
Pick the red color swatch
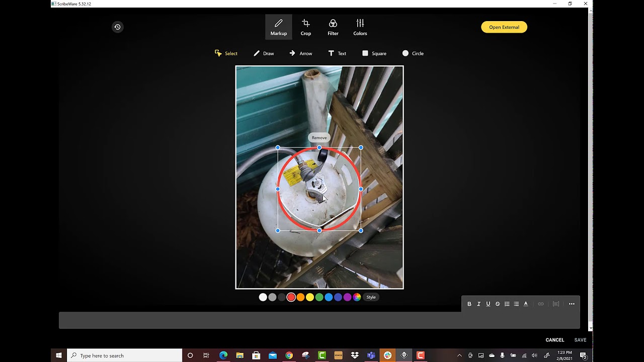tap(291, 297)
